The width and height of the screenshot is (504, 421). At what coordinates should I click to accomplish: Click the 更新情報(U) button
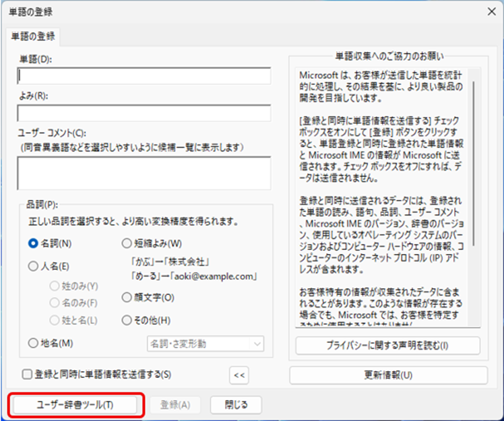click(388, 375)
